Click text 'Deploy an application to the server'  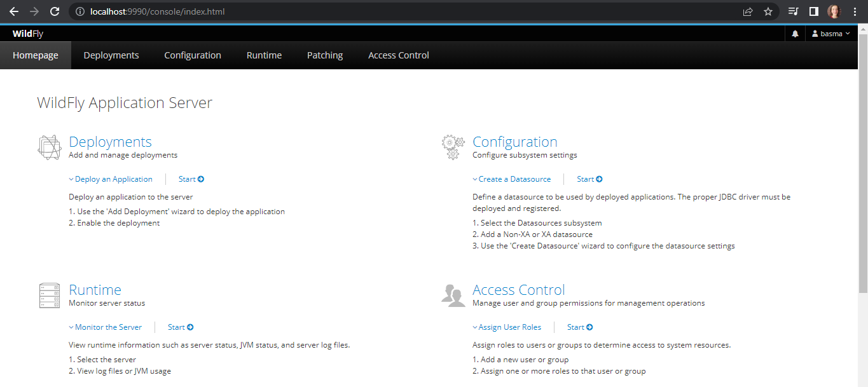tap(131, 197)
